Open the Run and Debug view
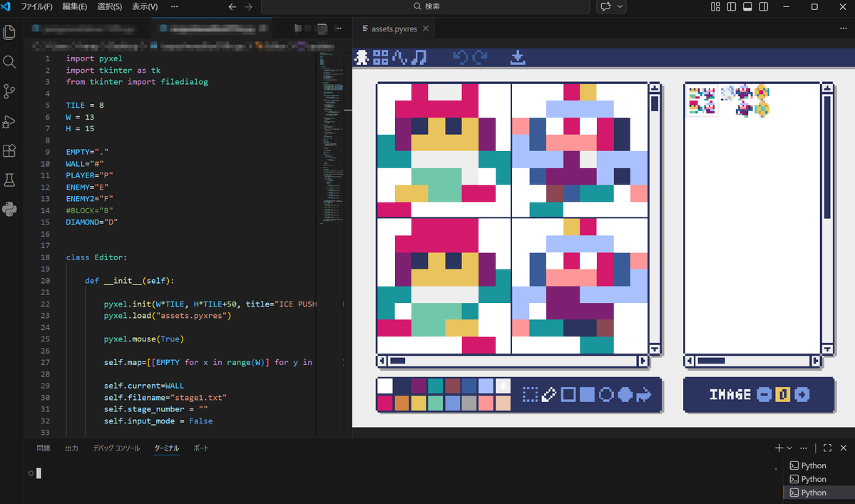Image resolution: width=855 pixels, height=504 pixels. pos(9,121)
